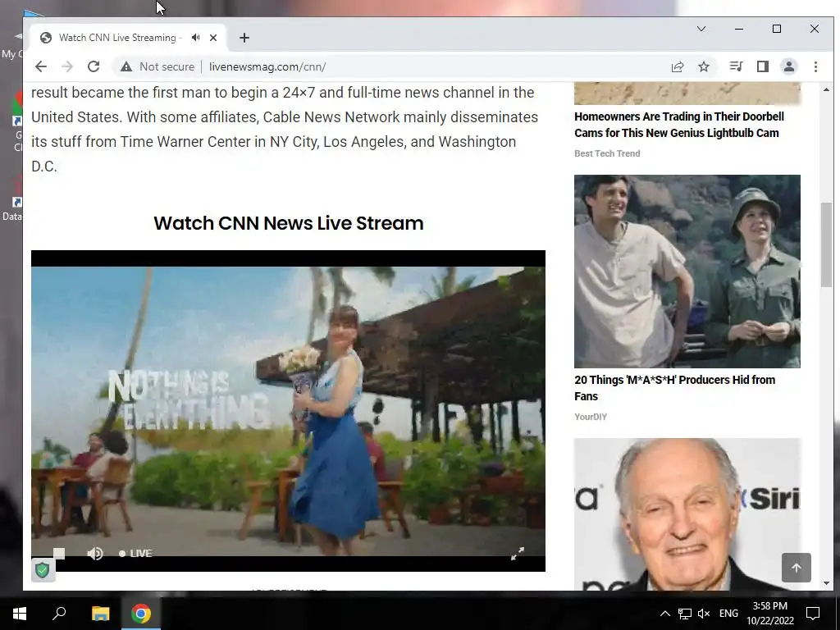Open the elderly man Sirius ad thumbnail
This screenshot has width=840, height=630.
(687, 514)
